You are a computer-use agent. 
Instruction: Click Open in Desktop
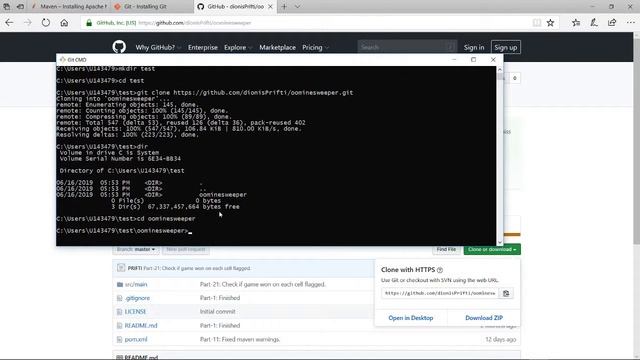click(x=411, y=318)
